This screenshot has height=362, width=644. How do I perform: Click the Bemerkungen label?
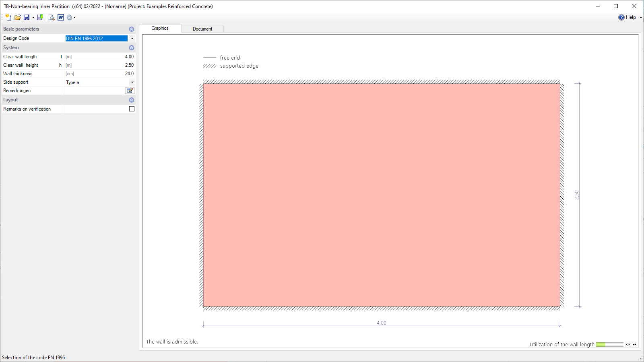(17, 90)
